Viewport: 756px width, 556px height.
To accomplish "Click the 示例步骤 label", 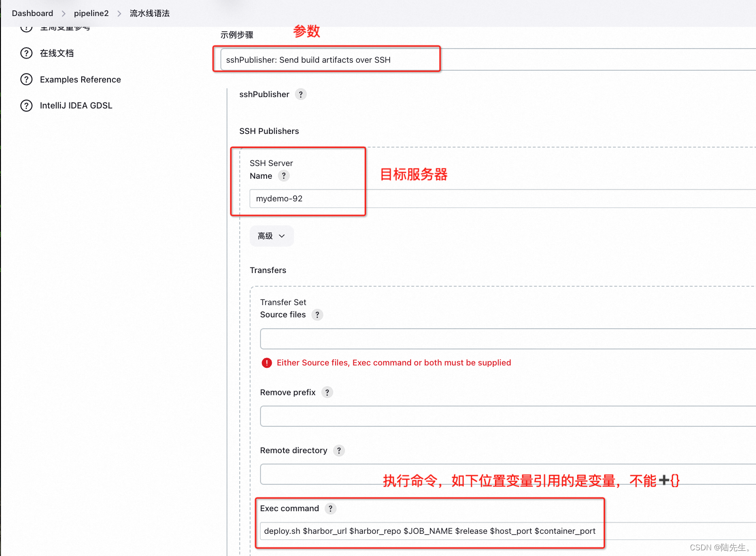I will (x=237, y=35).
